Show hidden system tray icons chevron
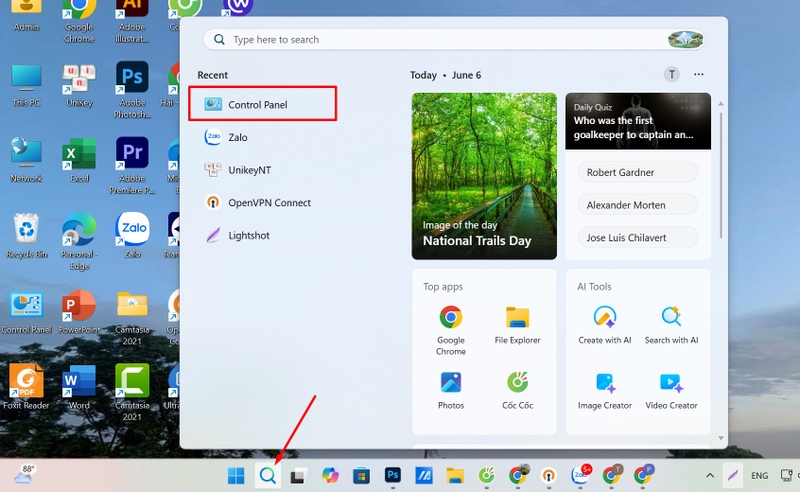The height and width of the screenshot is (492, 800). (x=710, y=476)
